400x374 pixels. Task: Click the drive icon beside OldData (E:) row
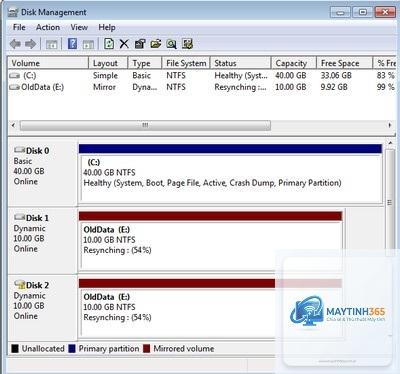tap(15, 87)
